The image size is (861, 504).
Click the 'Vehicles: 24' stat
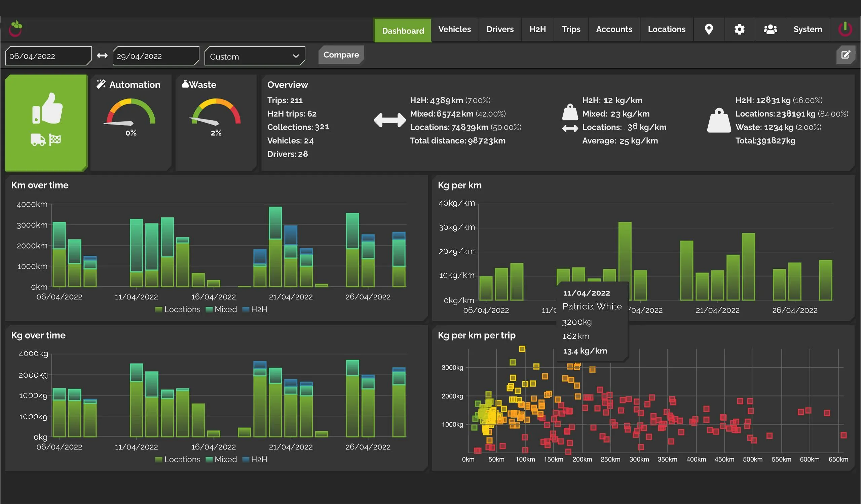[x=290, y=140]
